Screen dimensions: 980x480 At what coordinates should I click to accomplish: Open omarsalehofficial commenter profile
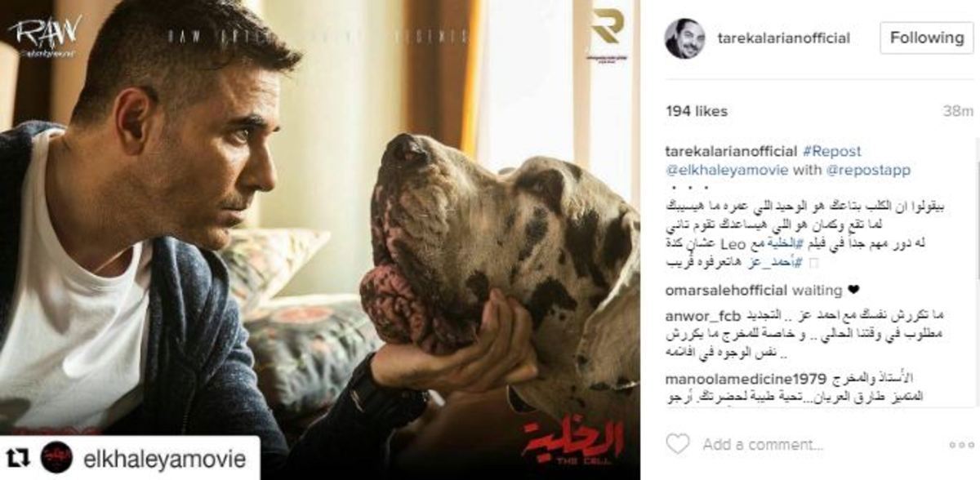[727, 290]
